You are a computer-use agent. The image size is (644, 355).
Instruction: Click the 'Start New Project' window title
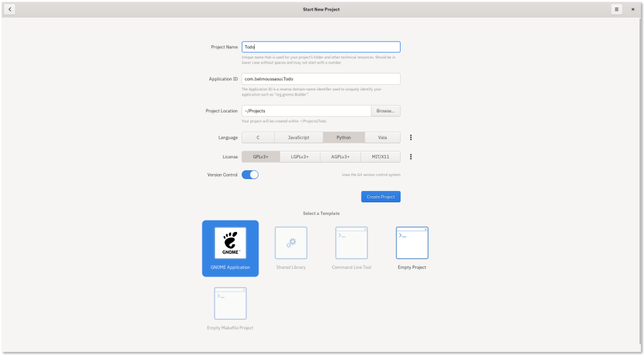(321, 9)
